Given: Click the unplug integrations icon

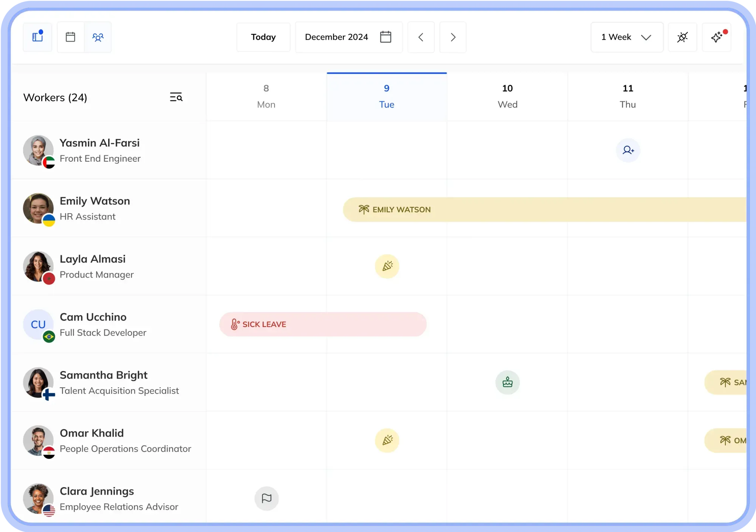Looking at the screenshot, I should pyautogui.click(x=682, y=37).
